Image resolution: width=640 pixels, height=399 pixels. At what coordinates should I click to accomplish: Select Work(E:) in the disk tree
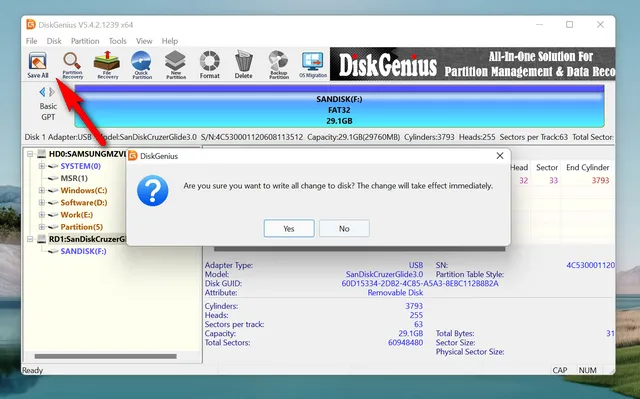click(x=77, y=215)
